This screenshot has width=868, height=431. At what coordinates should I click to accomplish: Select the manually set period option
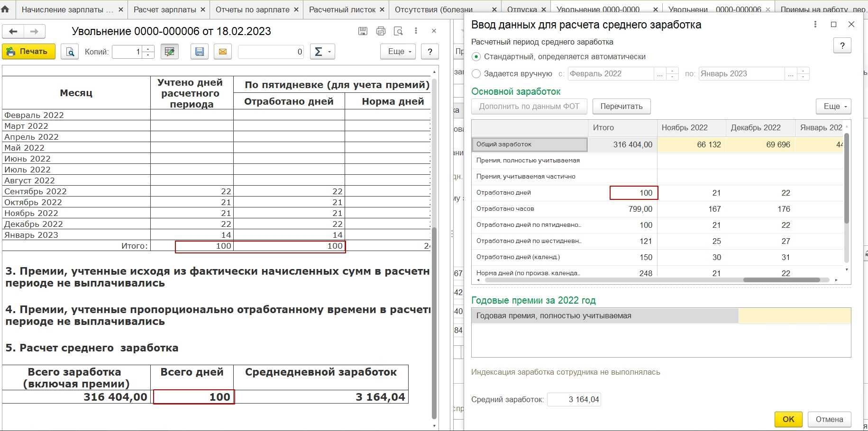pos(476,74)
